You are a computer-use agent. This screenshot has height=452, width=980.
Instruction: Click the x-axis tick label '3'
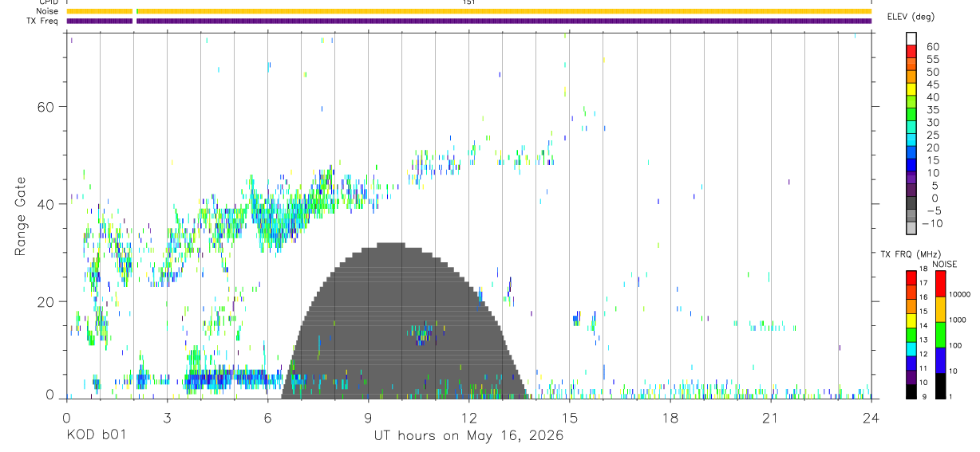tap(167, 418)
